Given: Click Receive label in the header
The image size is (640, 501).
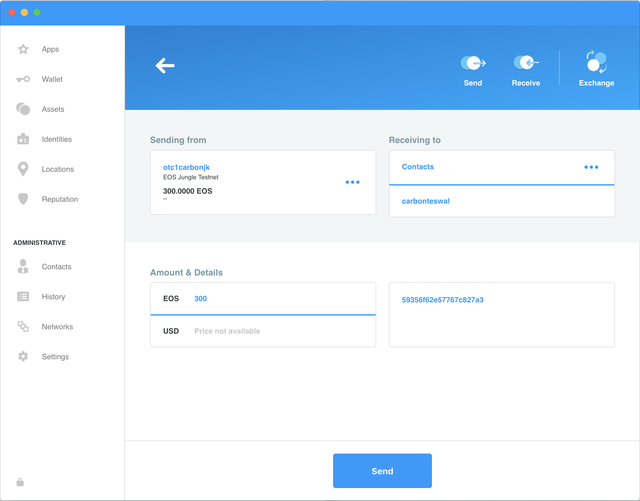Looking at the screenshot, I should (526, 83).
